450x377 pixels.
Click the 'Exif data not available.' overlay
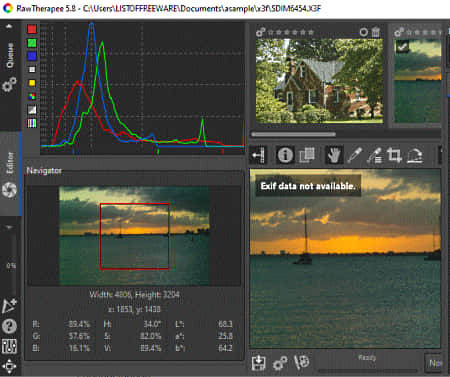tap(308, 186)
